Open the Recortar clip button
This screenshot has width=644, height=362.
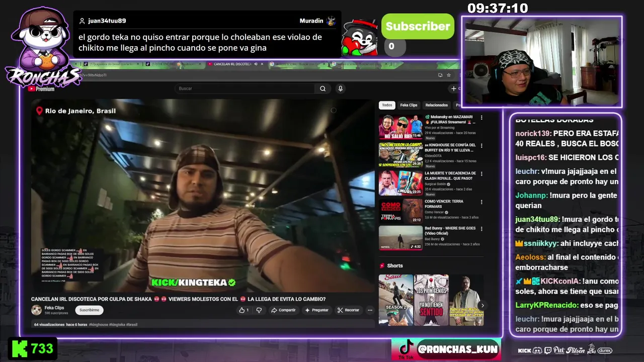point(348,310)
